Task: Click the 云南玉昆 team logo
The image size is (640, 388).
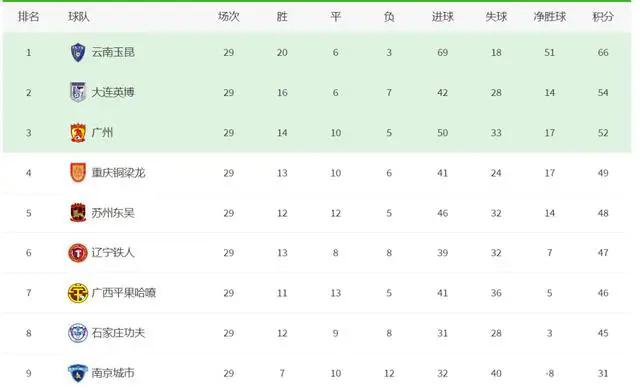Action: tap(78, 53)
